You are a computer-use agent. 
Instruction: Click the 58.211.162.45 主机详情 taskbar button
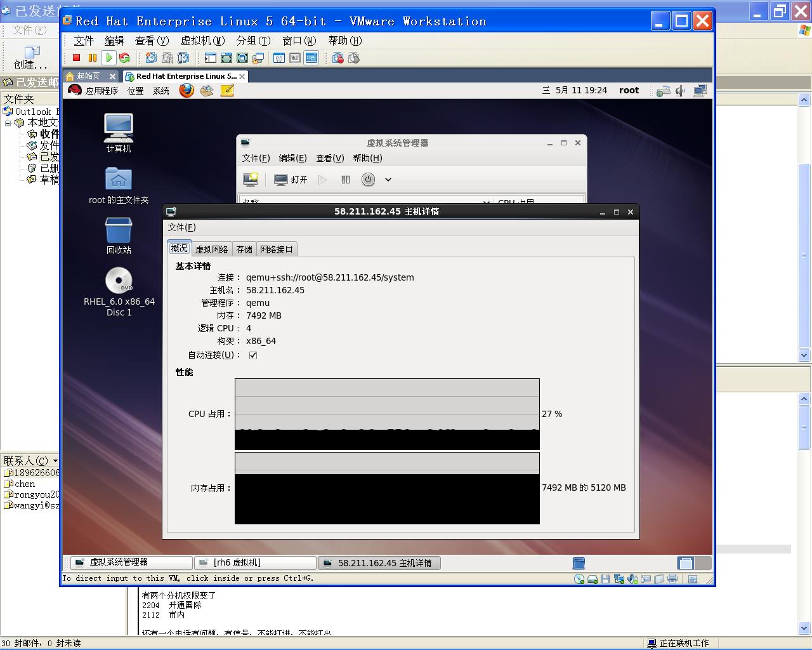coord(379,562)
